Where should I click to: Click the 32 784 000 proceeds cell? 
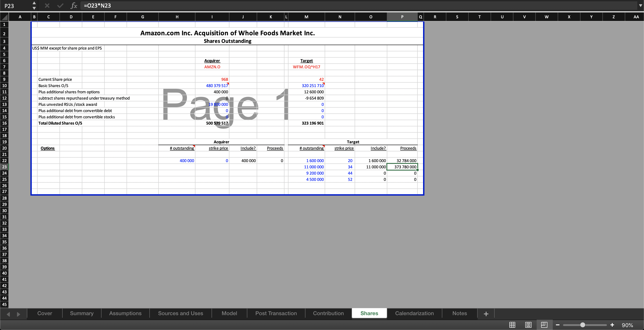pyautogui.click(x=402, y=161)
